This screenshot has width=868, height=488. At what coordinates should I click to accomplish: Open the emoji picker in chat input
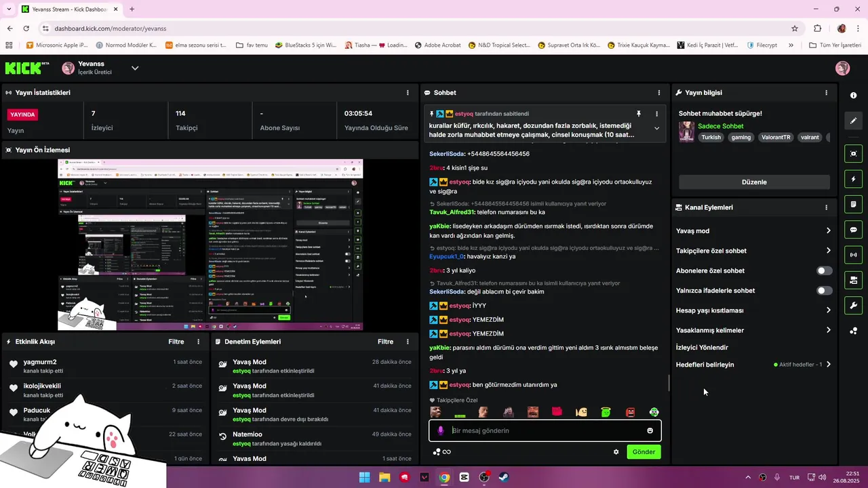pos(650,430)
